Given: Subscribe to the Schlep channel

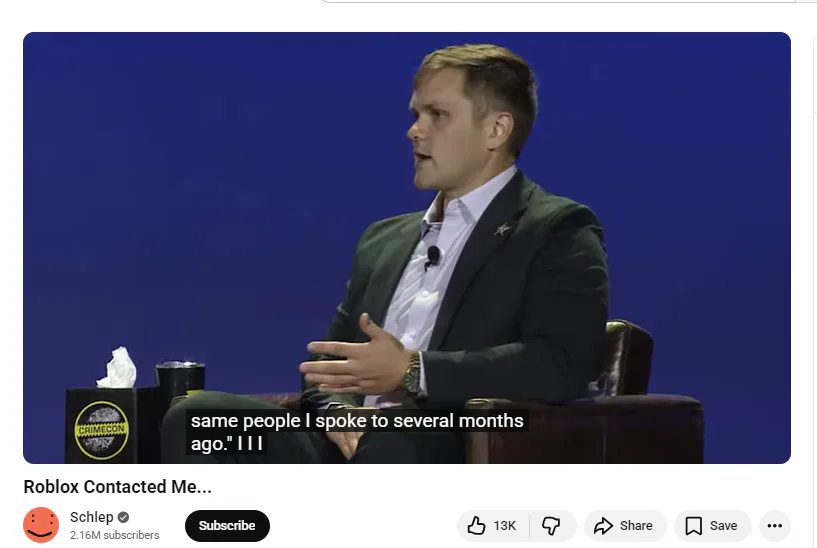Looking at the screenshot, I should pyautogui.click(x=227, y=526).
